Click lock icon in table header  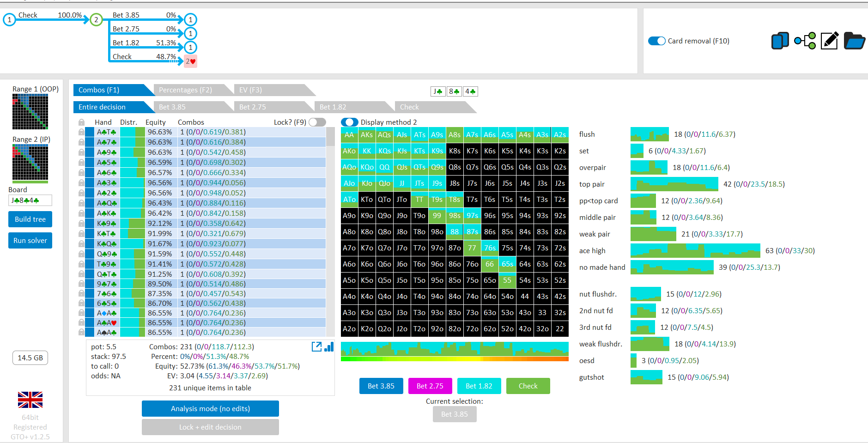[x=81, y=122]
